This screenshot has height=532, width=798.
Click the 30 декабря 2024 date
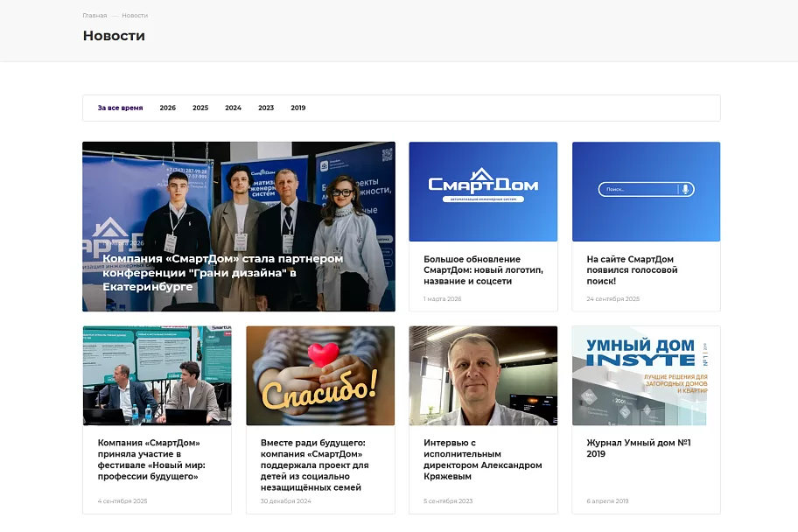(x=285, y=501)
